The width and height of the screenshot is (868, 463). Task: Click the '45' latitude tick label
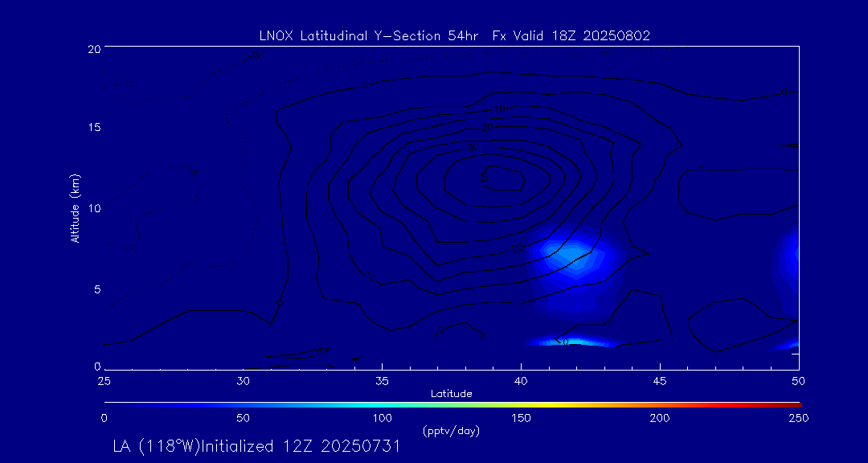[660, 379]
